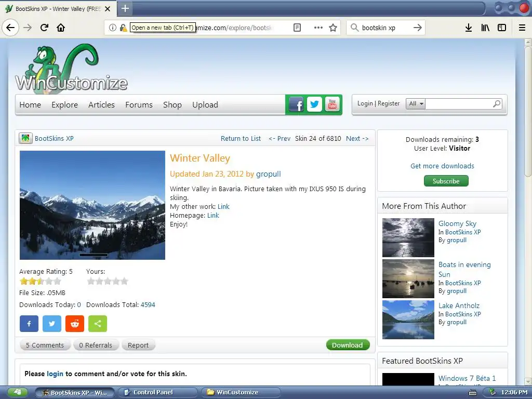Image resolution: width=532 pixels, height=399 pixels.
Task: Click the site search input field
Action: coord(458,104)
